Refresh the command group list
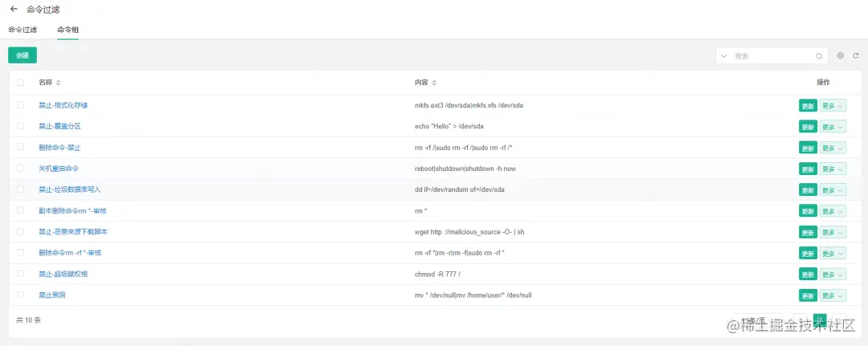The image size is (868, 346). (x=856, y=55)
